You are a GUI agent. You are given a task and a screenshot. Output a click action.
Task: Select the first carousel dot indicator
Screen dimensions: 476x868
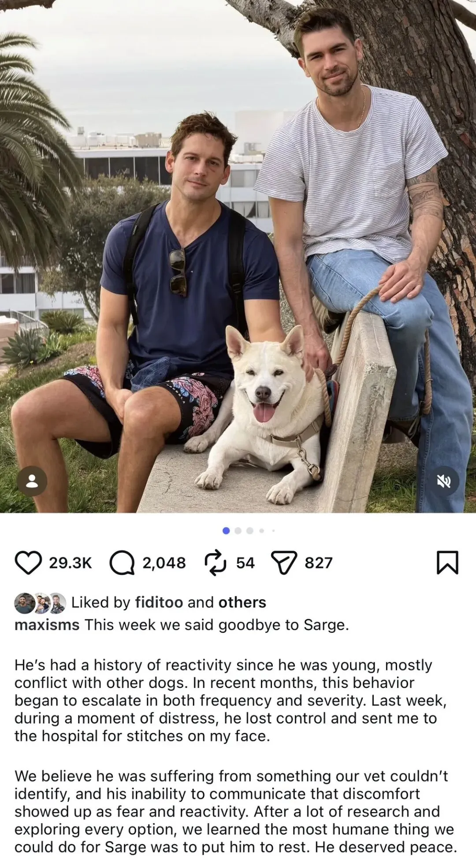pos(226,531)
